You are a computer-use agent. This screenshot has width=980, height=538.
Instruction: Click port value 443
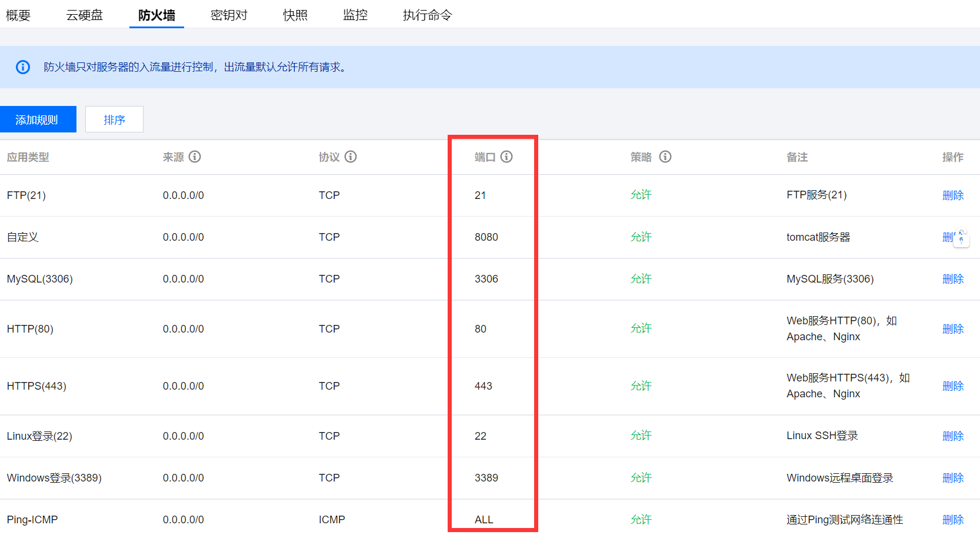pos(484,386)
